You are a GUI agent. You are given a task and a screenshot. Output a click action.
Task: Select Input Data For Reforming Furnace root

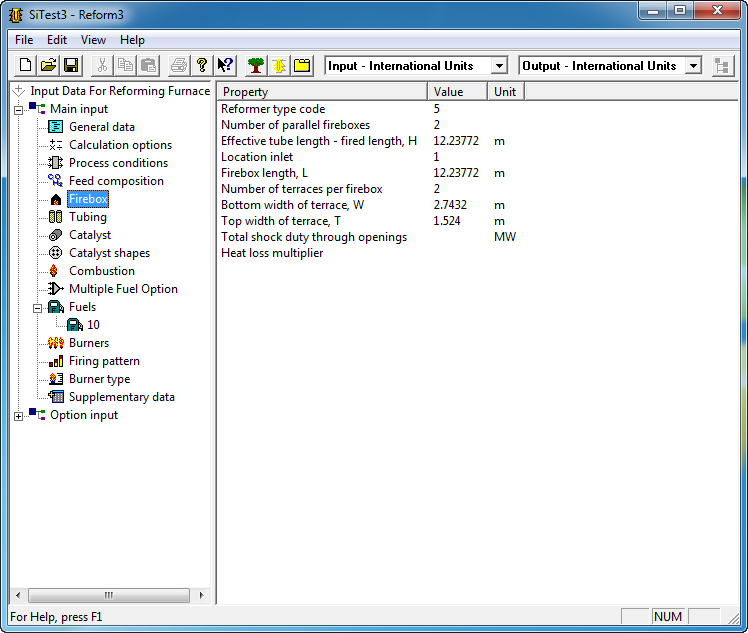pyautogui.click(x=120, y=91)
